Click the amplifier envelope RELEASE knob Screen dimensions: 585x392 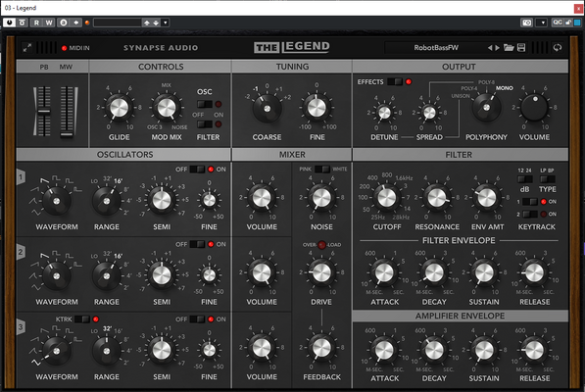[534, 350]
